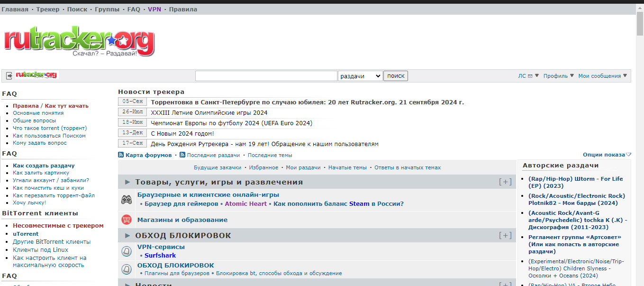Click the RSS icon beside Последние раздачи
Viewport: 644px width, 286px height.
click(x=182, y=155)
